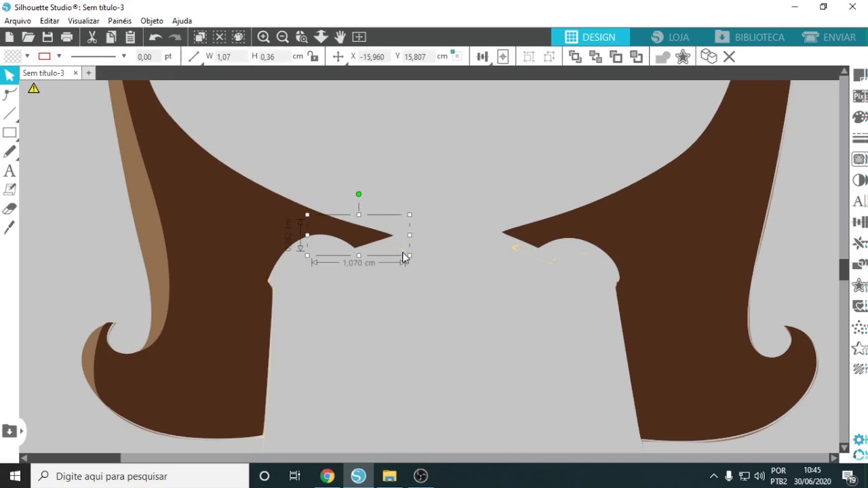Create a new document with the New icon

point(9,37)
